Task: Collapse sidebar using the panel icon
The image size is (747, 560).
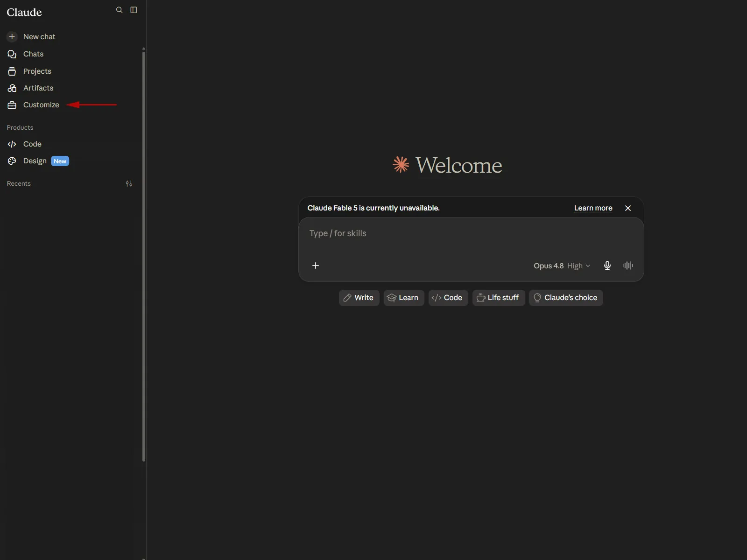Action: click(134, 10)
